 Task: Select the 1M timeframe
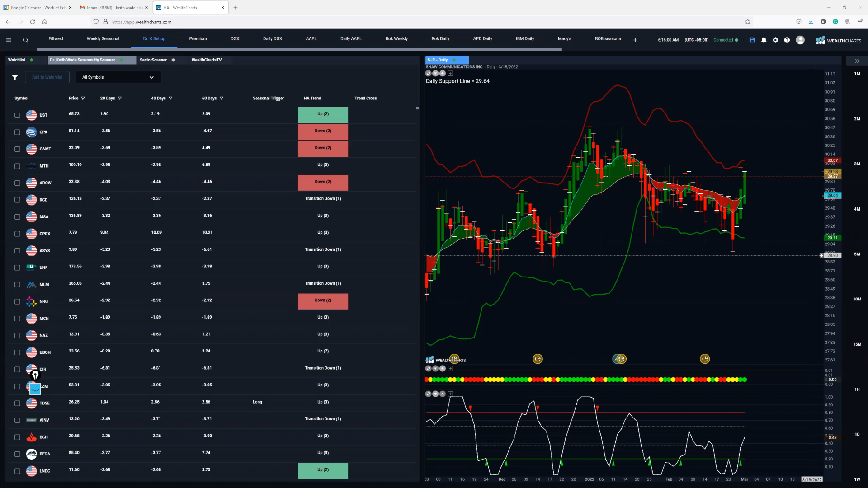pyautogui.click(x=857, y=74)
